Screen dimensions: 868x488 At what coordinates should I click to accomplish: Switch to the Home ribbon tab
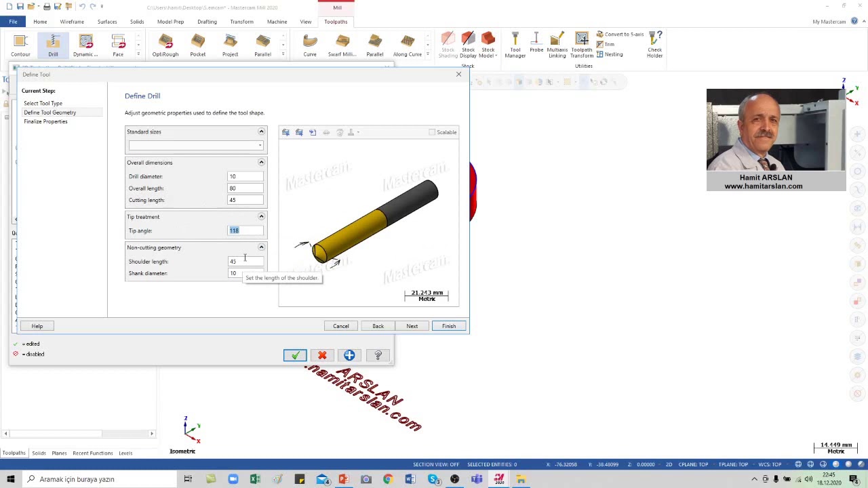40,22
